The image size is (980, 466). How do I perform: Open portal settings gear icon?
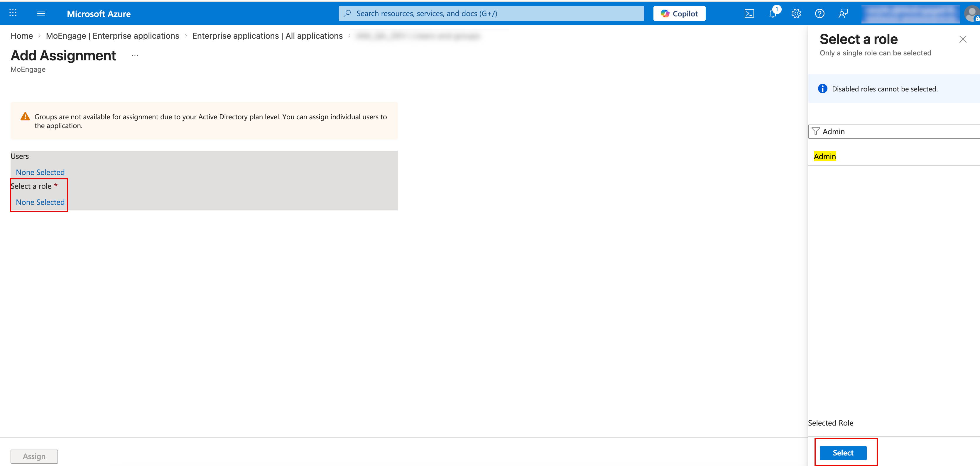point(796,14)
